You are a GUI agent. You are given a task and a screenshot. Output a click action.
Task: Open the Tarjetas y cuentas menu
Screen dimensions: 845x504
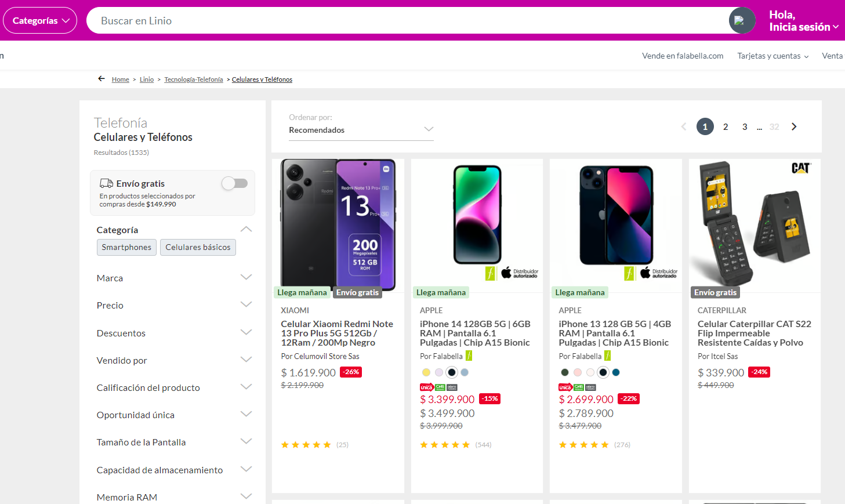[x=773, y=56]
